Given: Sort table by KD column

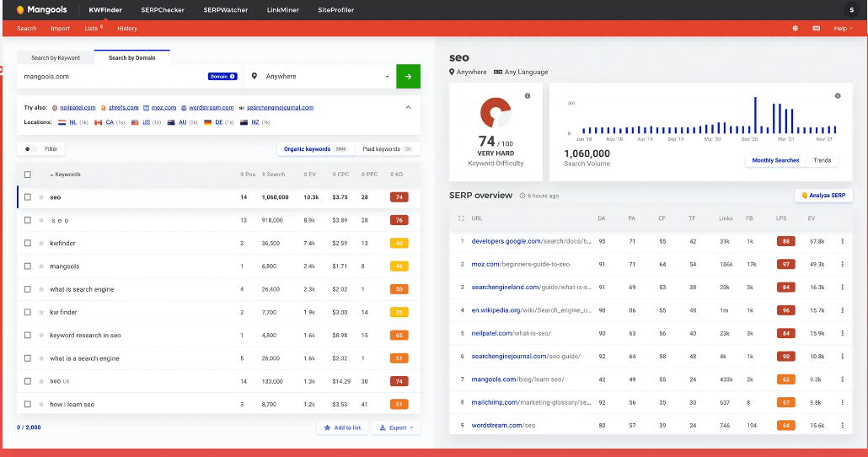Looking at the screenshot, I should coord(396,175).
